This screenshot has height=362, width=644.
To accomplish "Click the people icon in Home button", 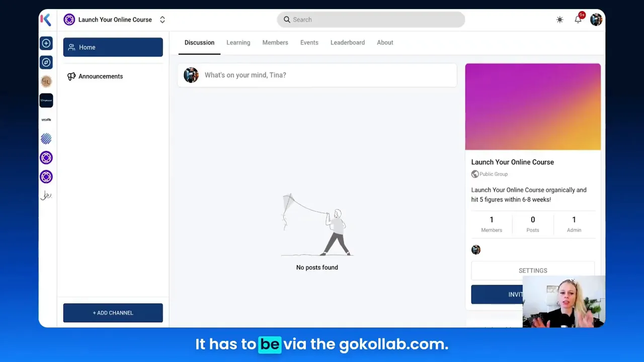I will (71, 47).
